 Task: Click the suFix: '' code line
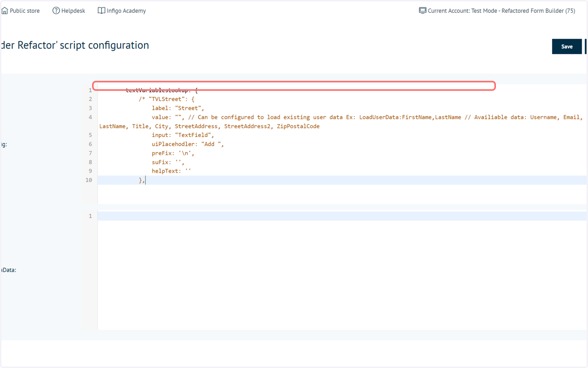point(168,162)
